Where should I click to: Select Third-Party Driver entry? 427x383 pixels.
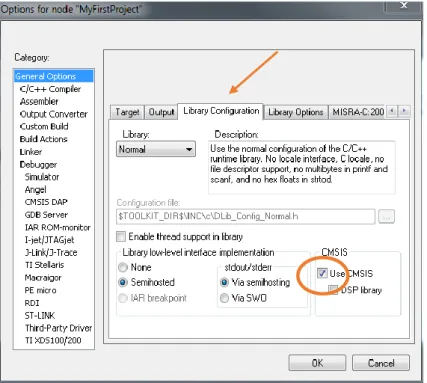tap(58, 328)
